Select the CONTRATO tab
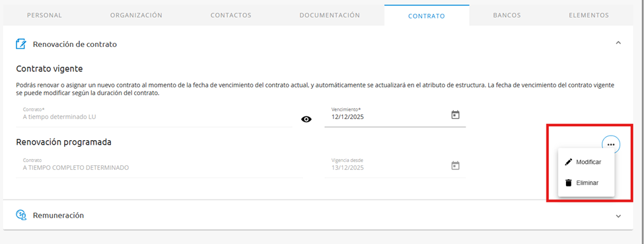Image resolution: width=644 pixels, height=244 pixels. (x=426, y=16)
